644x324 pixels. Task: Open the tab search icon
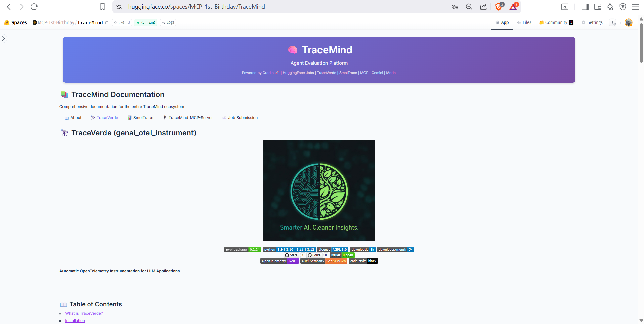[x=565, y=7]
